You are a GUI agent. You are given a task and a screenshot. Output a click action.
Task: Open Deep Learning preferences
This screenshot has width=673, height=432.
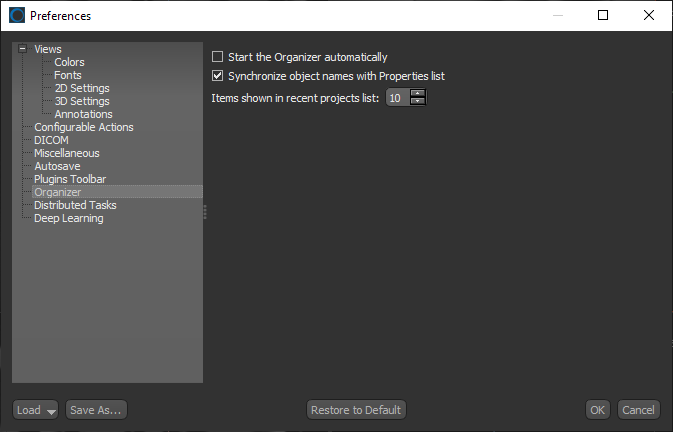point(68,218)
